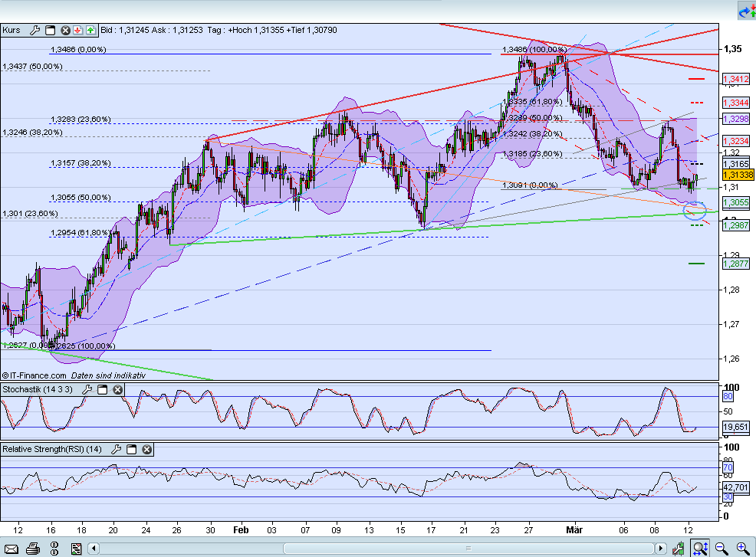The width and height of the screenshot is (756, 557).
Task: Click the Mär date axis label
Action: pyautogui.click(x=574, y=530)
